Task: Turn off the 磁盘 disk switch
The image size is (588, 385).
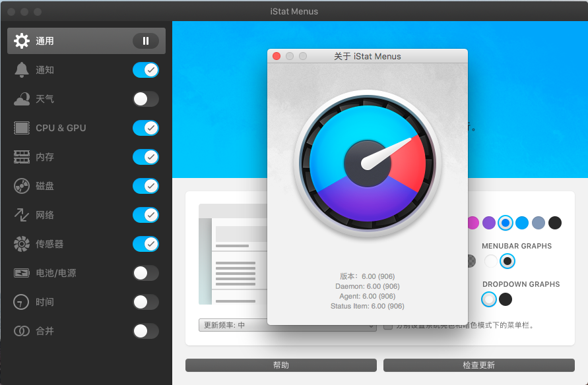Action: click(146, 186)
